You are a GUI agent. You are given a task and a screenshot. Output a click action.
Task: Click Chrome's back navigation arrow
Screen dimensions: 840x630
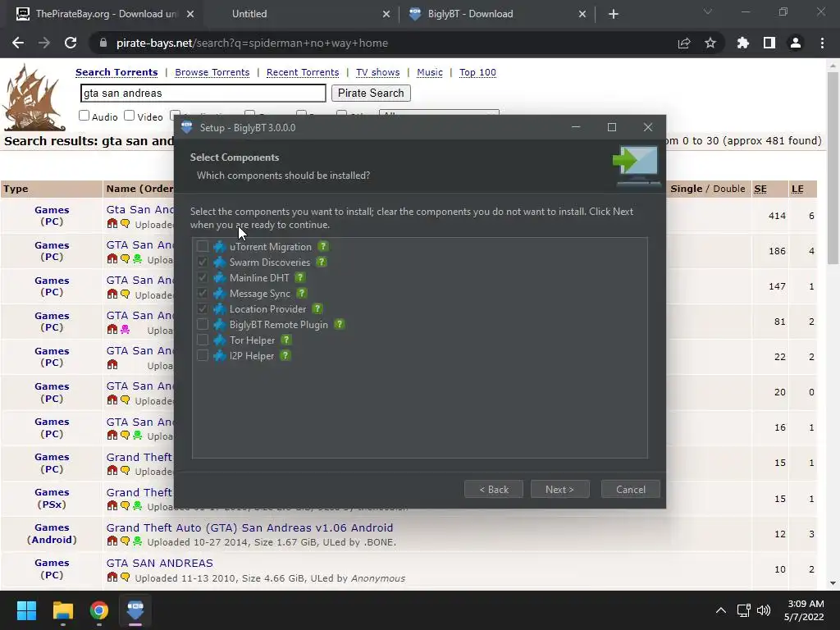tap(18, 43)
